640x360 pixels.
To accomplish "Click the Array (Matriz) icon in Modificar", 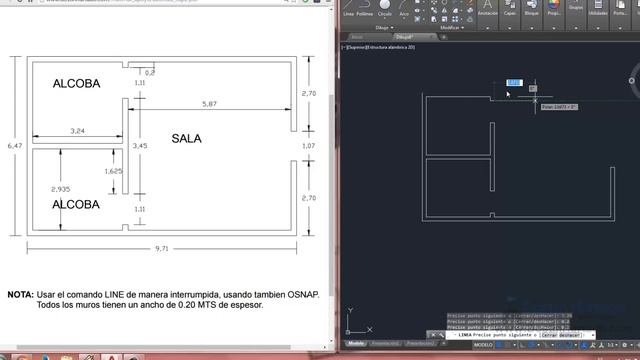I will (x=455, y=19).
